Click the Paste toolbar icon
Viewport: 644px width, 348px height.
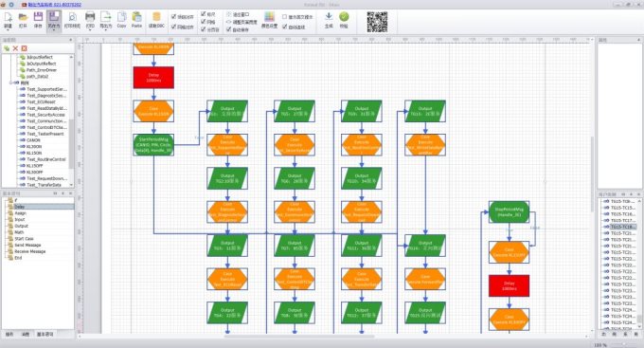(136, 17)
